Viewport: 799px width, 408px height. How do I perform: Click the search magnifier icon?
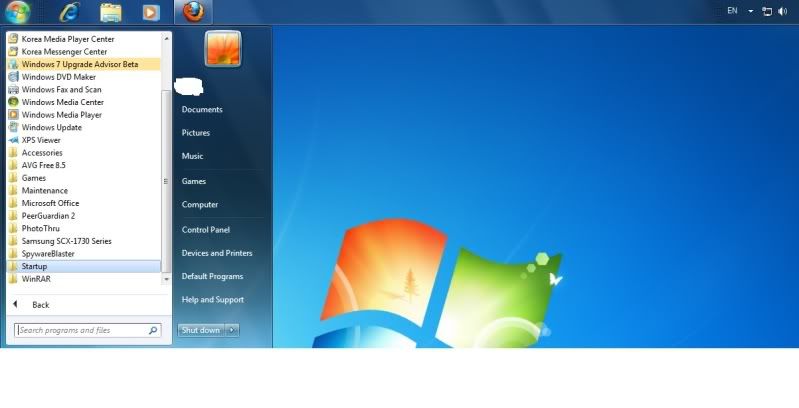pos(153,330)
